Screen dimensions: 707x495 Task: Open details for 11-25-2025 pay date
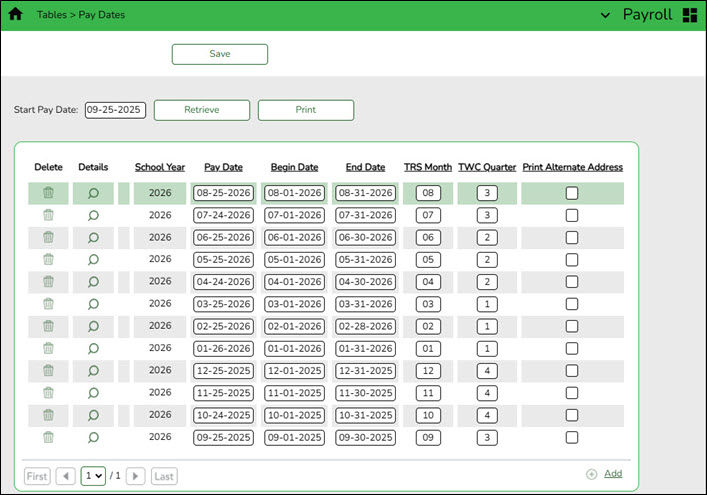(93, 393)
